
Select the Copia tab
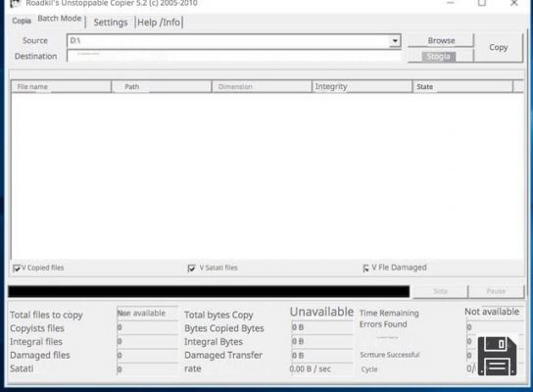pyautogui.click(x=22, y=21)
